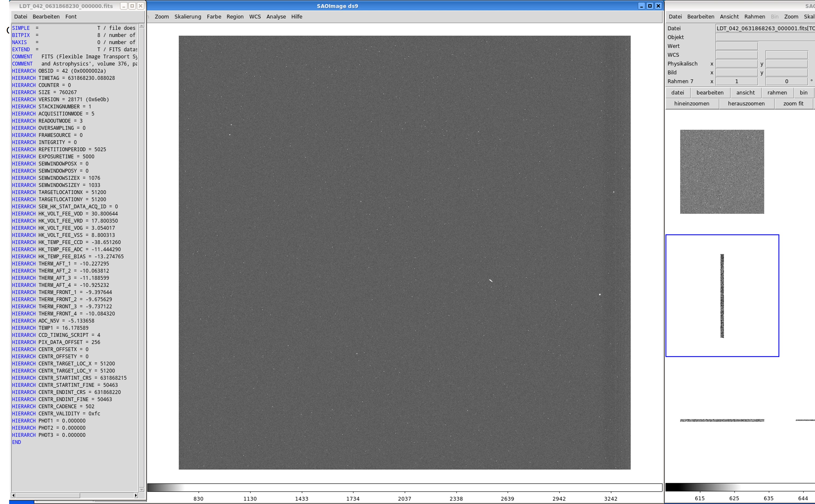Open the Analyse menu
This screenshot has width=815, height=504.
[276, 17]
